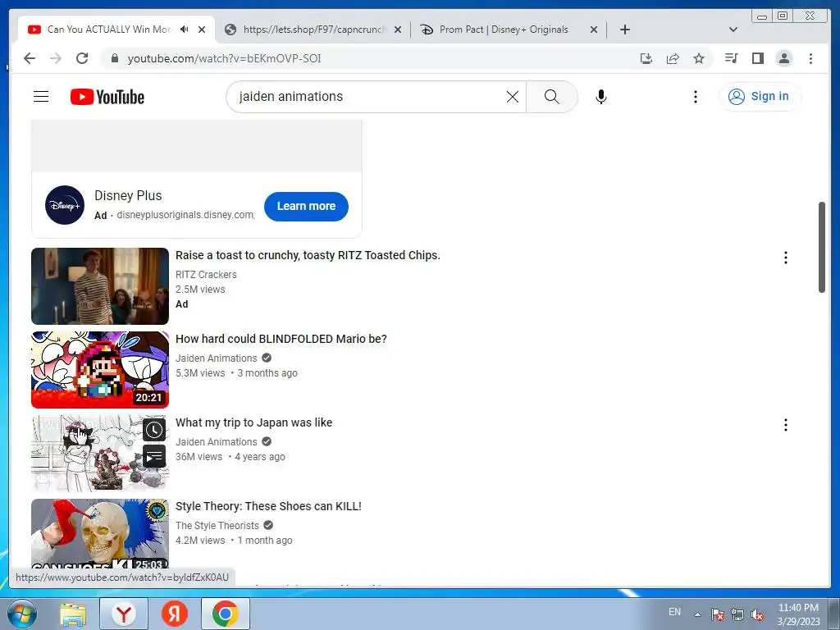Share this page icon
Image resolution: width=840 pixels, height=630 pixels.
tap(673, 58)
